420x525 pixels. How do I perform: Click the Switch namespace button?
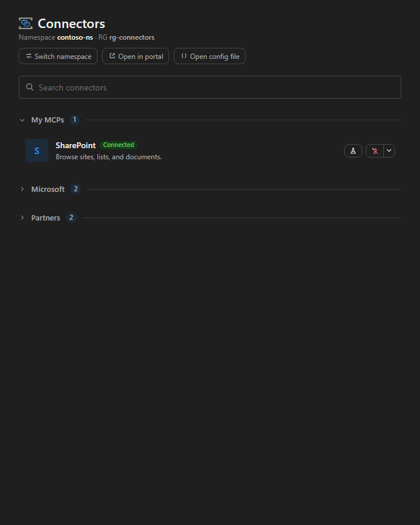58,56
